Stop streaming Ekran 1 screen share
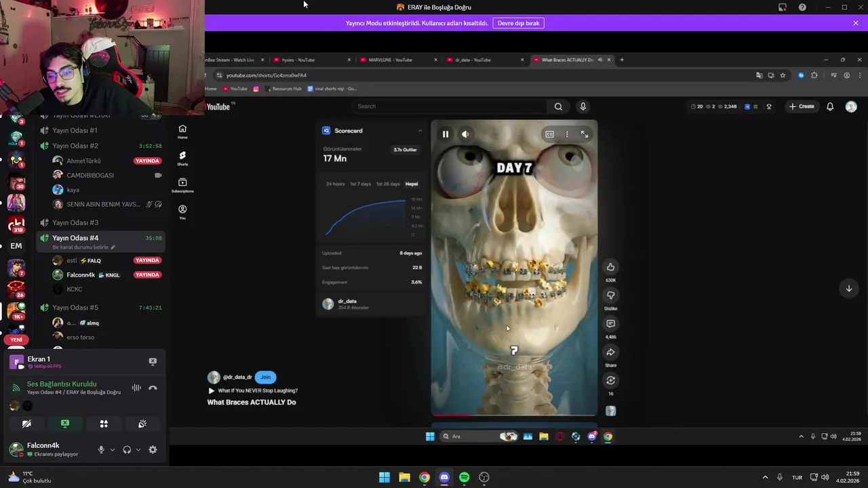 (153, 362)
